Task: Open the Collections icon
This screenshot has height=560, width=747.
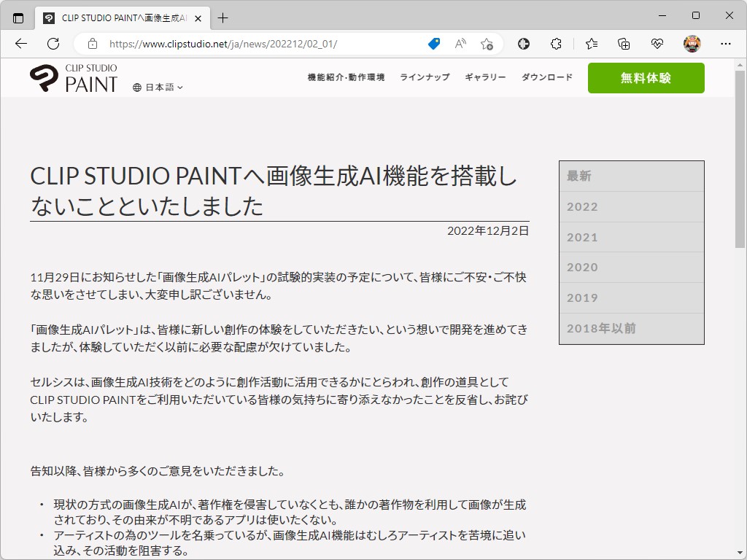Action: (x=624, y=44)
